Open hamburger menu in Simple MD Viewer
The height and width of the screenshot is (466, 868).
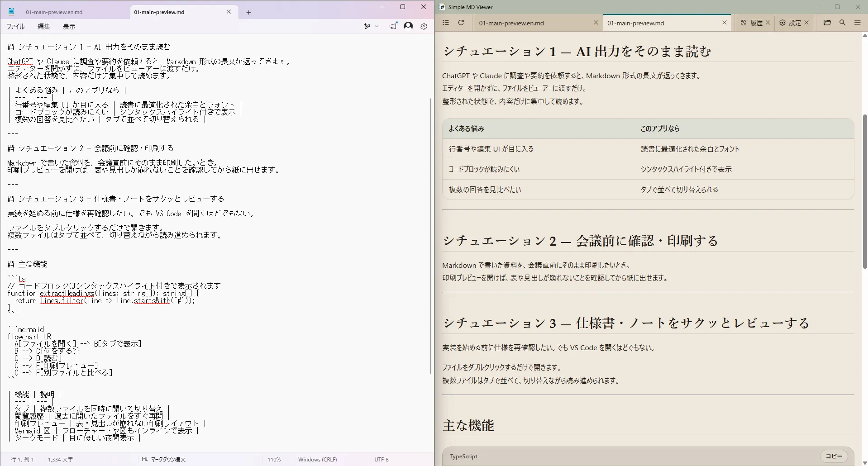pos(857,23)
